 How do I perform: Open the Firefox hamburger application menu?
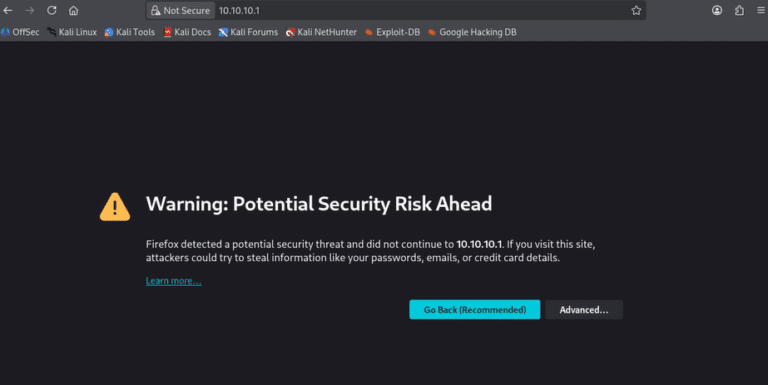click(761, 10)
